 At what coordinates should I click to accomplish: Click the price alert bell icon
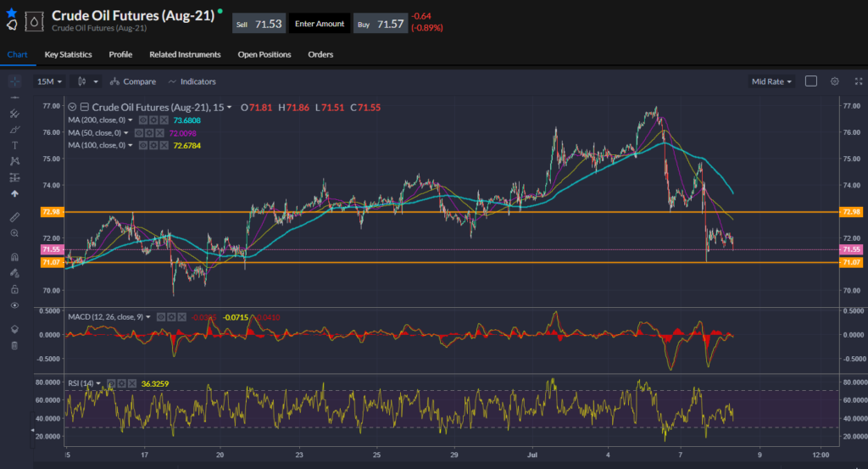point(11,25)
